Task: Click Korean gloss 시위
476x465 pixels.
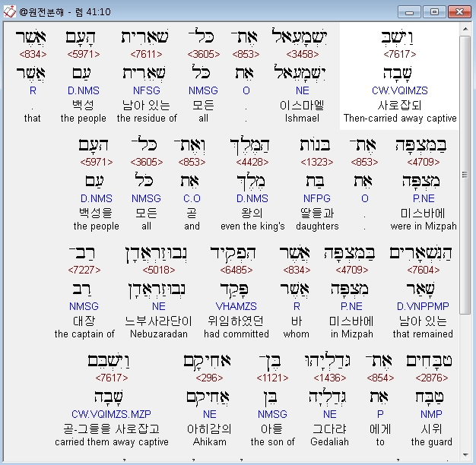Action: (x=431, y=429)
